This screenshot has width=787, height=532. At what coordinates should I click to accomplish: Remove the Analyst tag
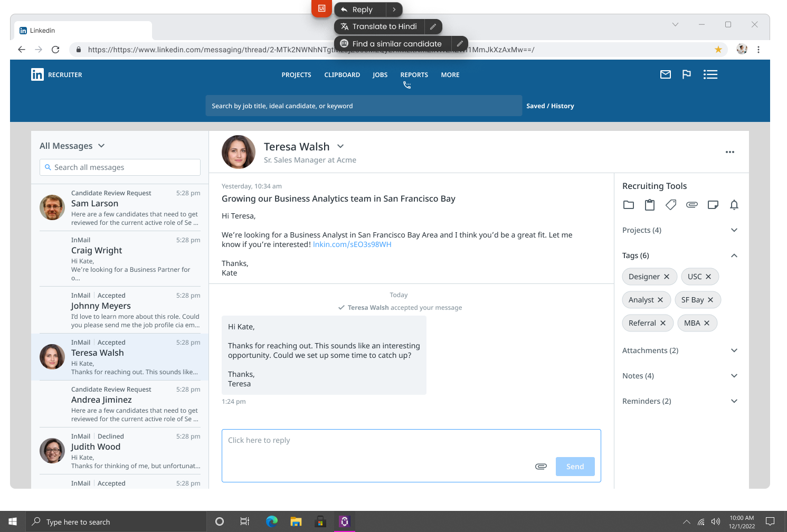(x=660, y=300)
